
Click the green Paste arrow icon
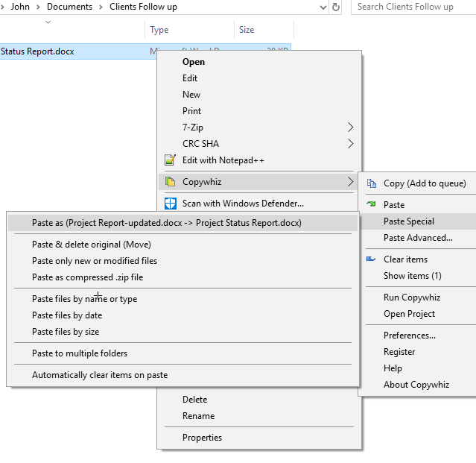tap(371, 204)
